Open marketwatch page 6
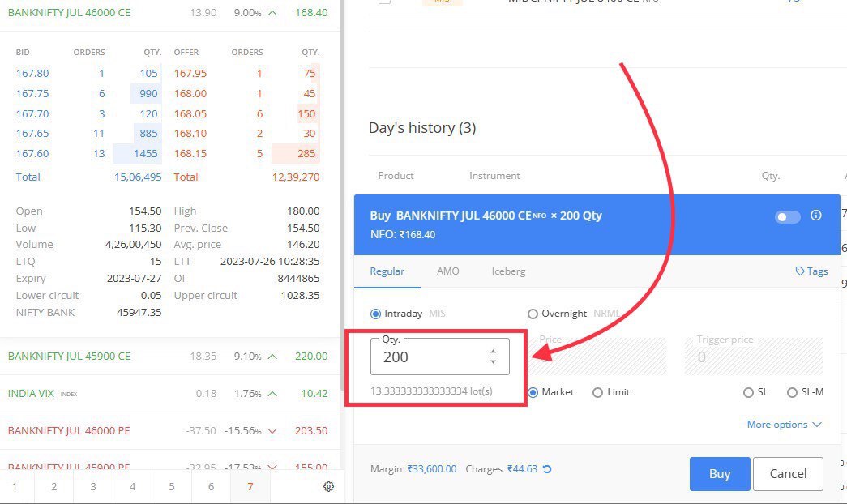 (211, 487)
